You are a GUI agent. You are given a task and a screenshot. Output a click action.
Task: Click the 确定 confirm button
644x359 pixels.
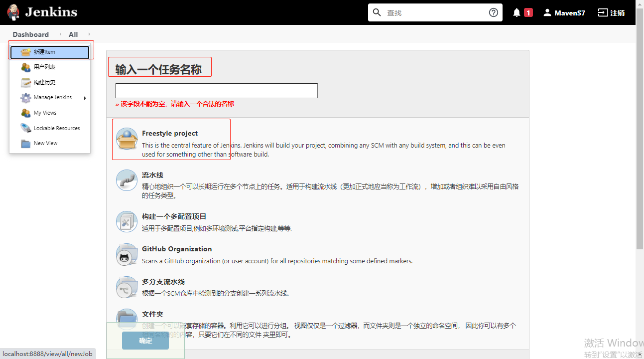(145, 341)
